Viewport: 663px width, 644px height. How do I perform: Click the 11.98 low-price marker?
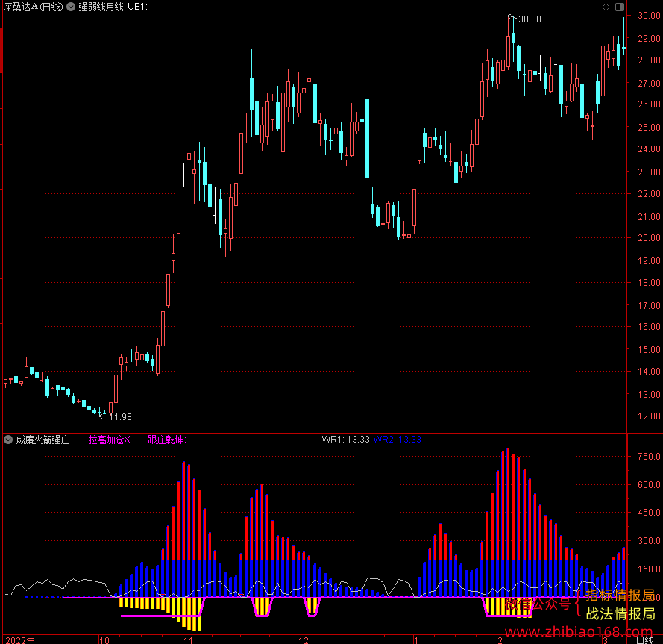[120, 417]
